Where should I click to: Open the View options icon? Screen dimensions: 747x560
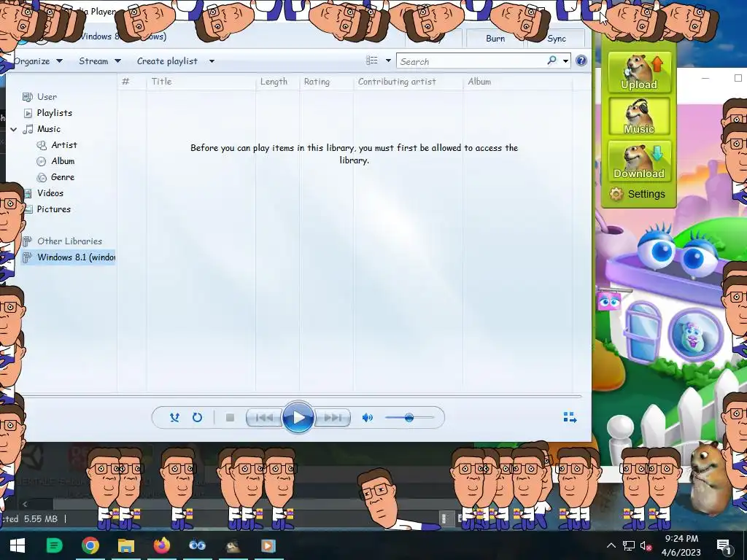tap(371, 61)
